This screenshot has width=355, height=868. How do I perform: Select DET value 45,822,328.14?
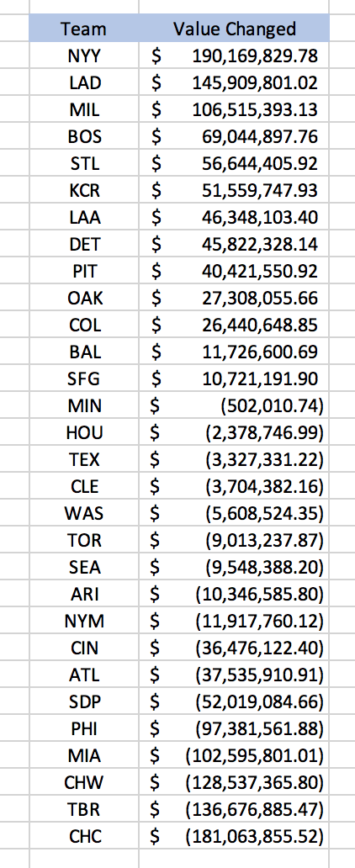point(234,244)
